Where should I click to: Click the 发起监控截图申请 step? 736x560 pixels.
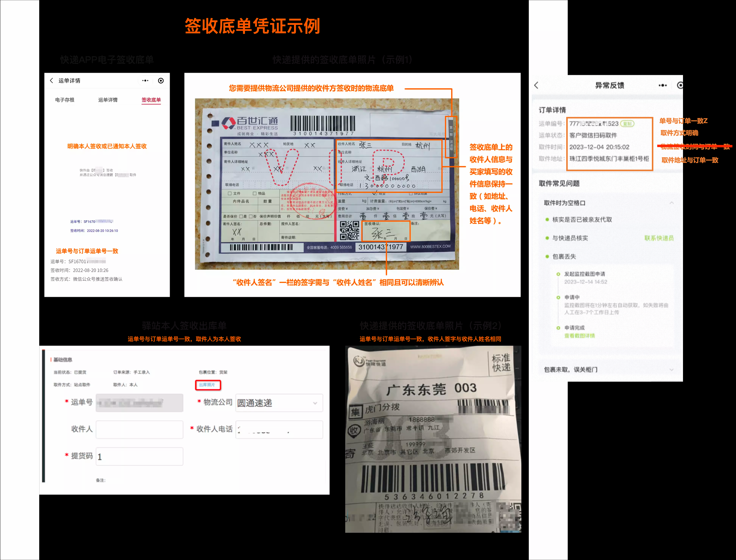pyautogui.click(x=584, y=274)
